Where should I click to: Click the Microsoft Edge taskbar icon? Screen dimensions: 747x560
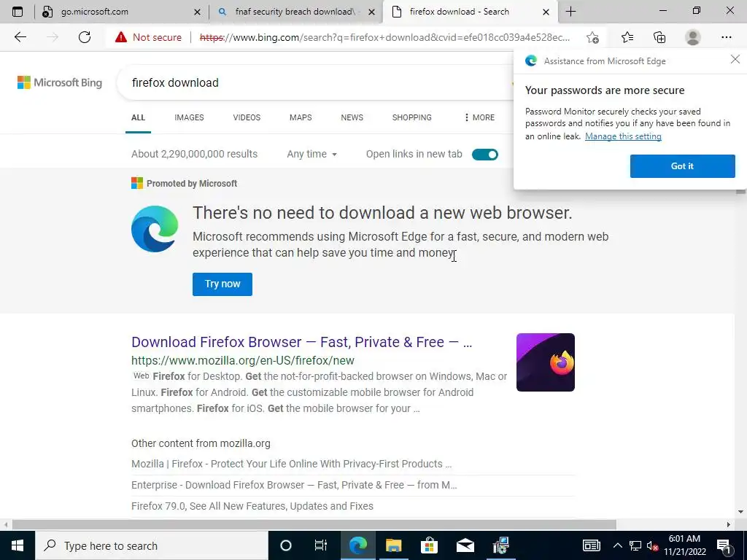pos(357,545)
